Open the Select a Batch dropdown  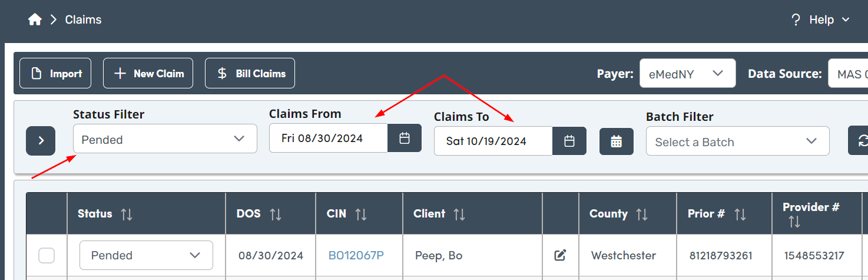point(737,141)
